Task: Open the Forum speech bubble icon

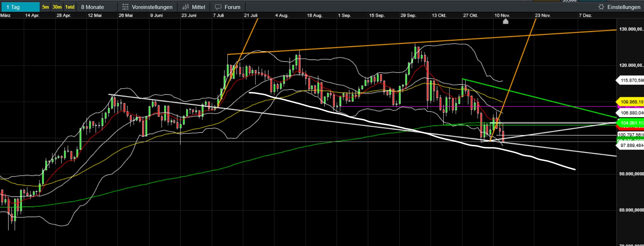Action: (218, 7)
